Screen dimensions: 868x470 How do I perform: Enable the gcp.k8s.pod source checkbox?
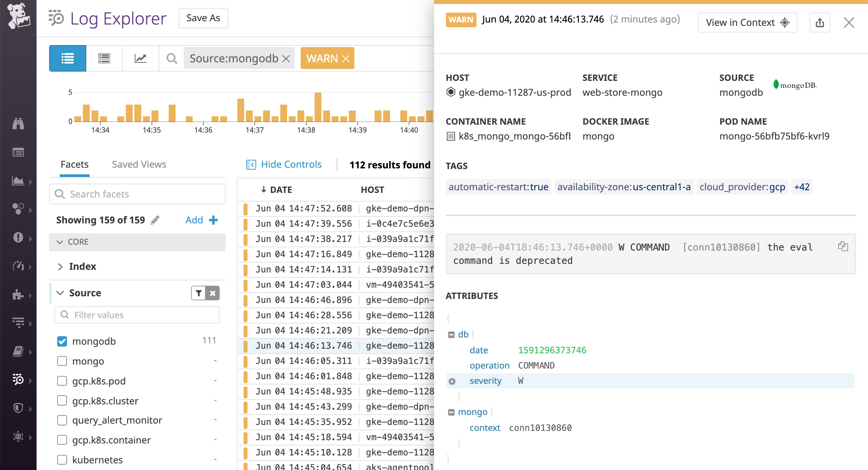tap(62, 381)
